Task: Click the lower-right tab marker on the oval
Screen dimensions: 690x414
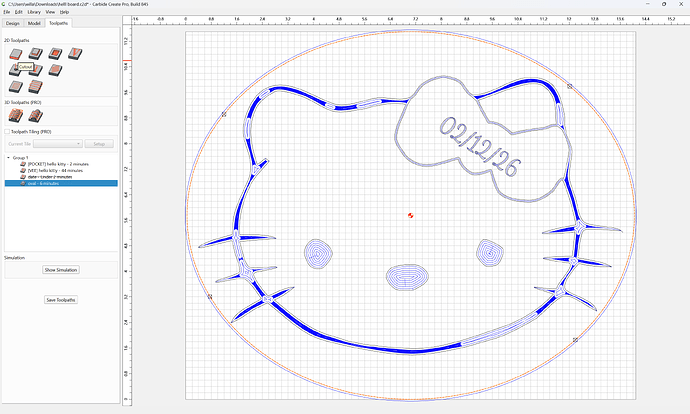Action: 575,340
